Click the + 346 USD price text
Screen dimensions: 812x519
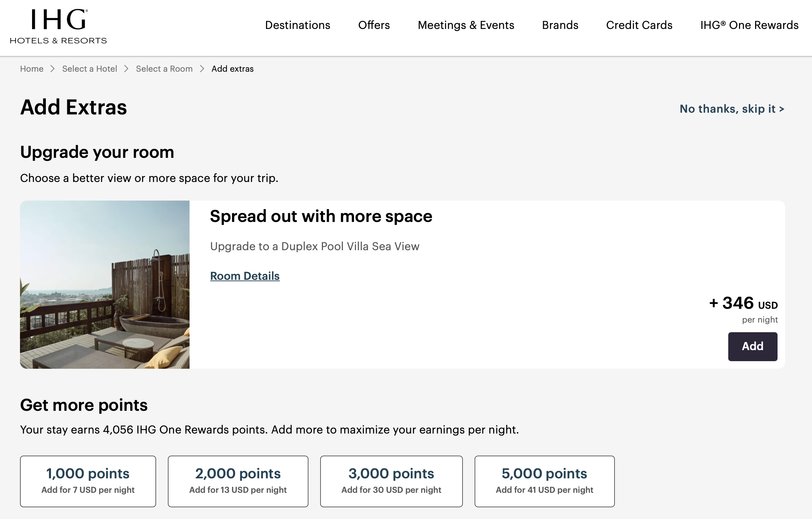(x=743, y=304)
